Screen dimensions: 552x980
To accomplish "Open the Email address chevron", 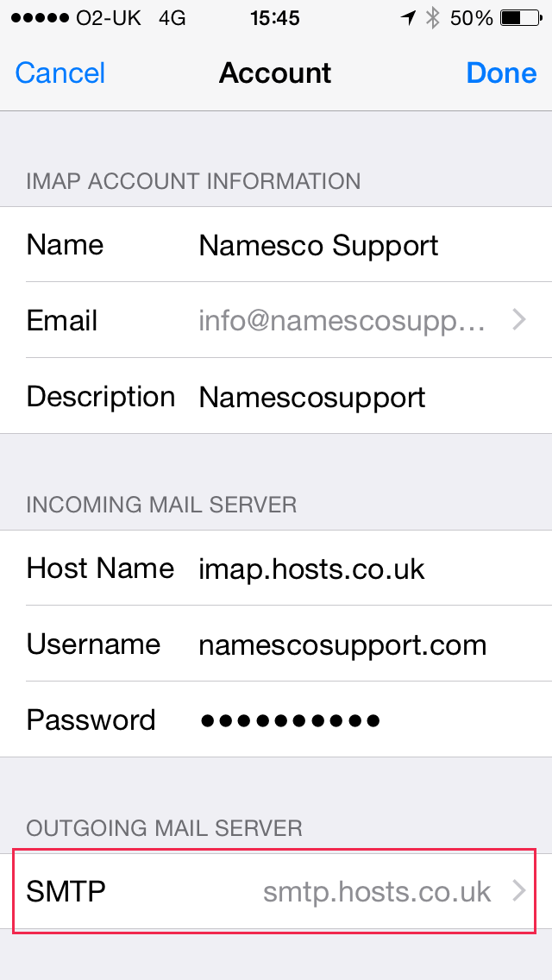I will point(519,320).
